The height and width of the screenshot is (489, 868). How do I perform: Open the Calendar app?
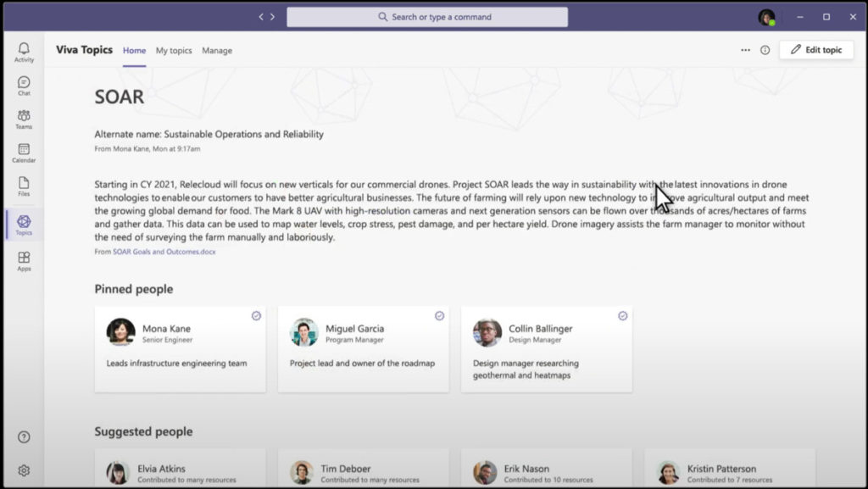coord(24,153)
